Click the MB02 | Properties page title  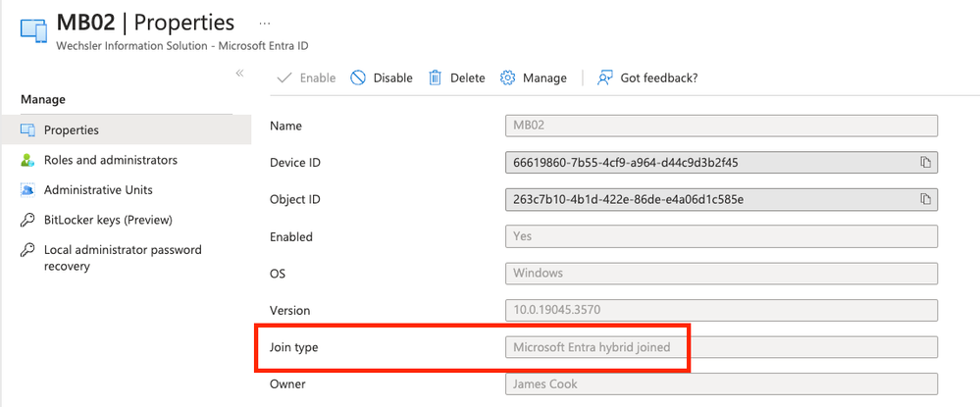click(145, 23)
